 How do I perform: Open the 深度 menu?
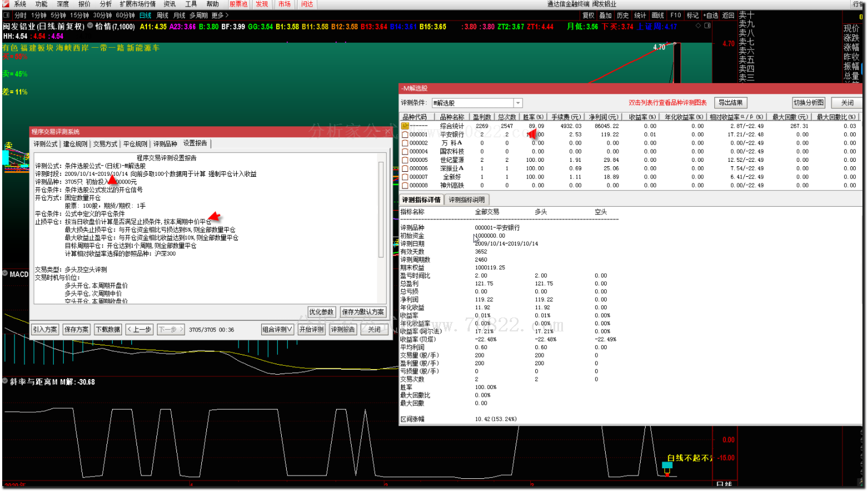pyautogui.click(x=63, y=4)
